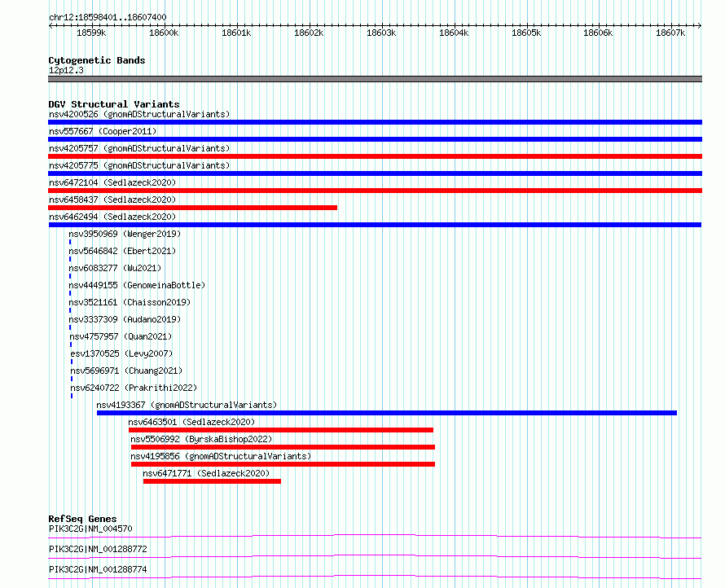Open nsv3950969 (Wenger2019) variant label

[125, 234]
